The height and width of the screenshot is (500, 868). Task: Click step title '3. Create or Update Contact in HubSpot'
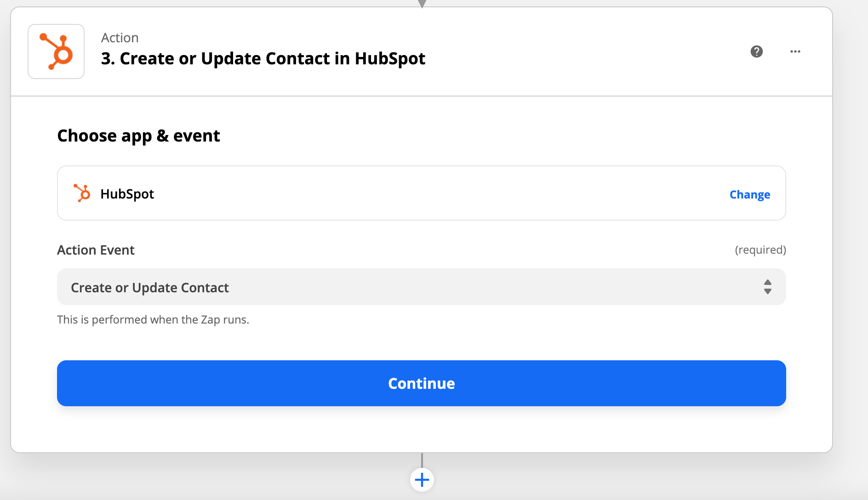(x=263, y=59)
